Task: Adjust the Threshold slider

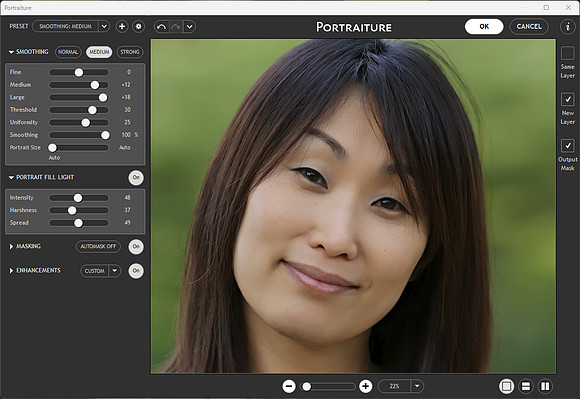Action: (79, 110)
